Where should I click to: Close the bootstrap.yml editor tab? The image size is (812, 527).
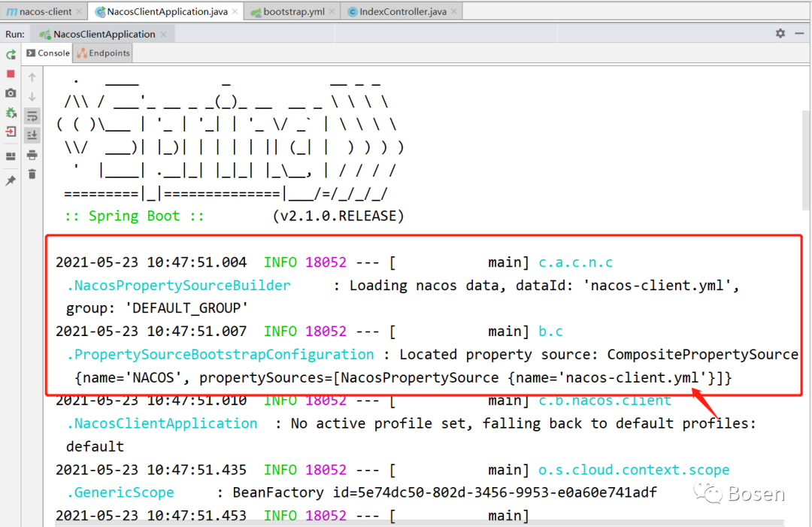coord(332,11)
